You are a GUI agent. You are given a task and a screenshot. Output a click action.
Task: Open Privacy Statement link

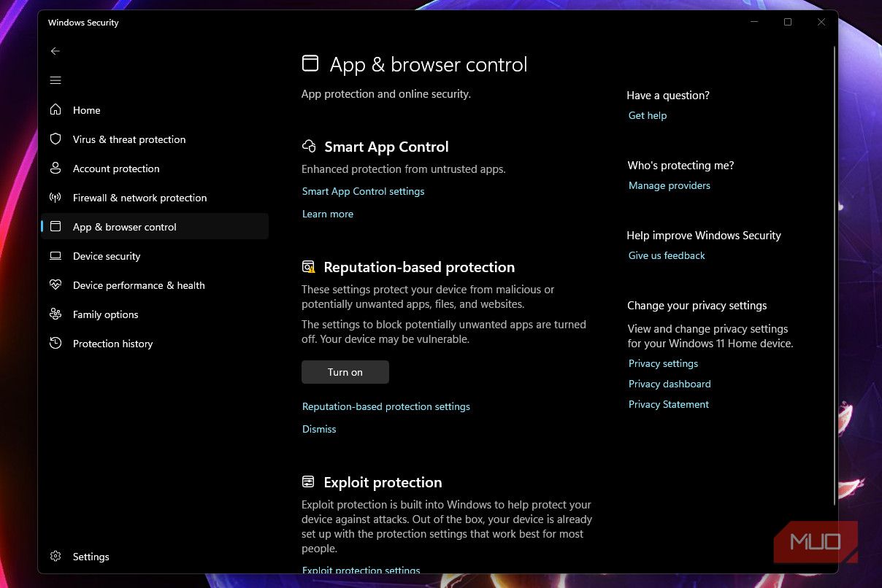point(669,404)
